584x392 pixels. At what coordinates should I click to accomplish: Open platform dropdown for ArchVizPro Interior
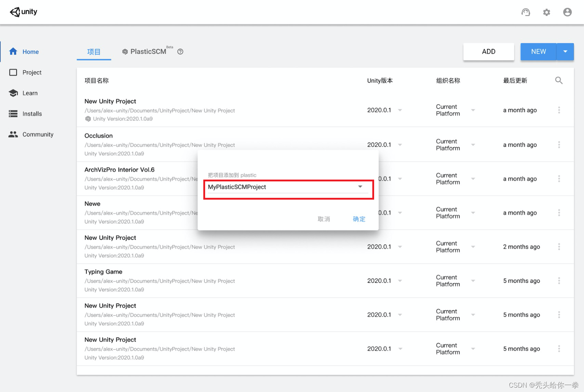coord(473,179)
